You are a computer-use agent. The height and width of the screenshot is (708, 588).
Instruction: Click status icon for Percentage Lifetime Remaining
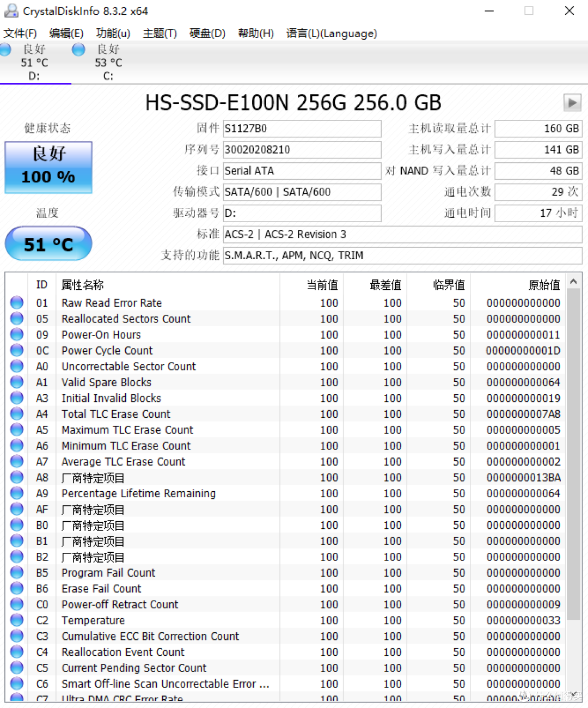[x=17, y=492]
